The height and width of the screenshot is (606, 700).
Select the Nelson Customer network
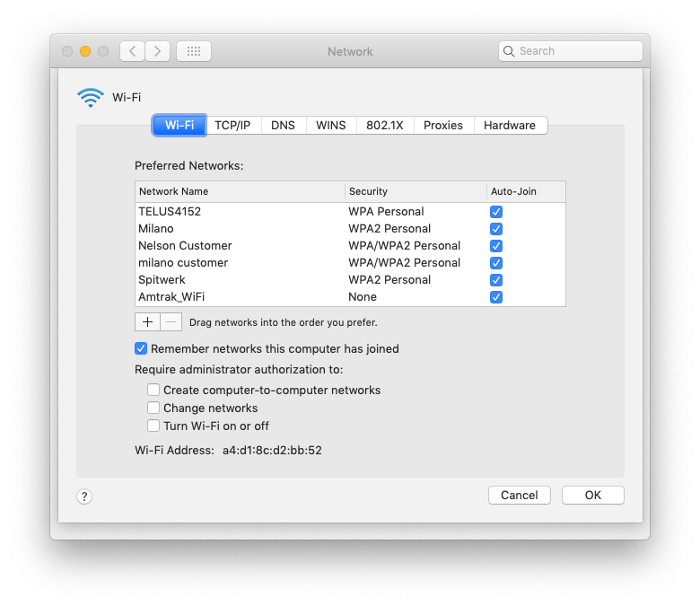click(350, 246)
